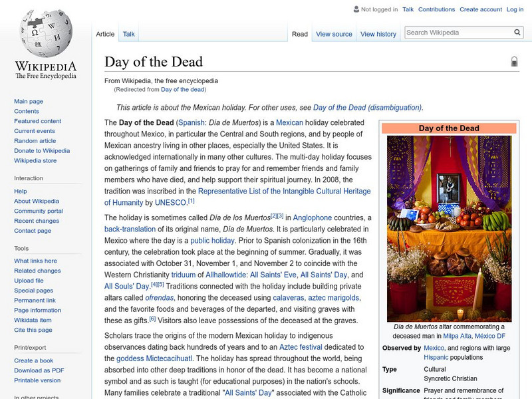Screen dimensions: 532x399
Task: Click the Spanish link in intro
Action: tap(192, 122)
